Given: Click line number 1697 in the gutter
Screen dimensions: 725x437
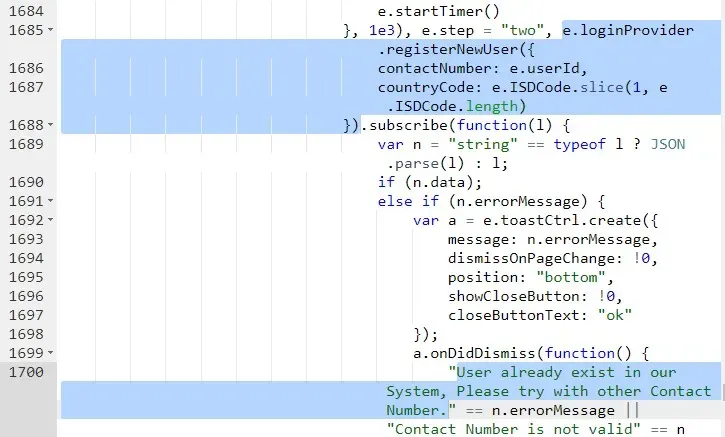Looking at the screenshot, I should (x=26, y=314).
